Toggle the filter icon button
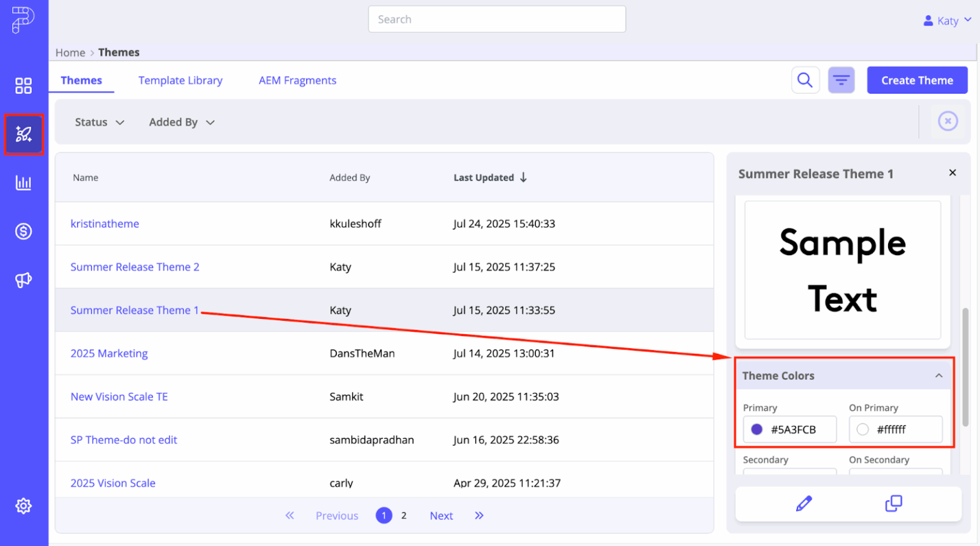The image size is (980, 546). tap(842, 80)
